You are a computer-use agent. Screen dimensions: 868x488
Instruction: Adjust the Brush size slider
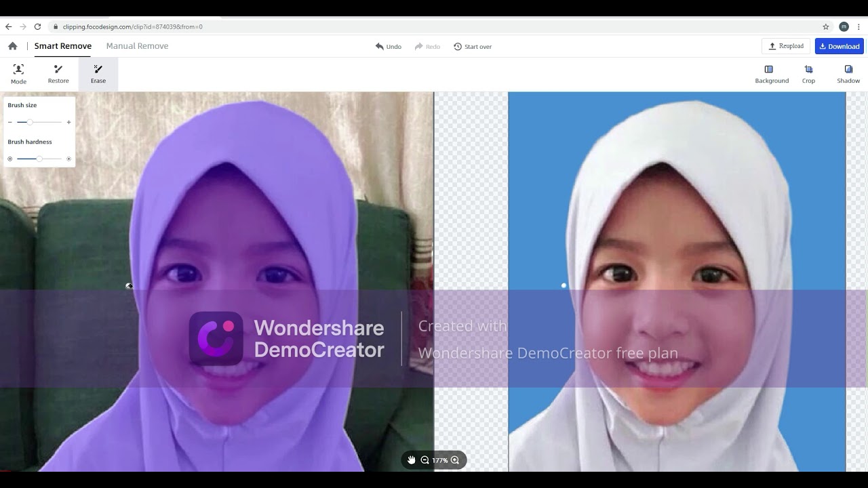(x=39, y=122)
